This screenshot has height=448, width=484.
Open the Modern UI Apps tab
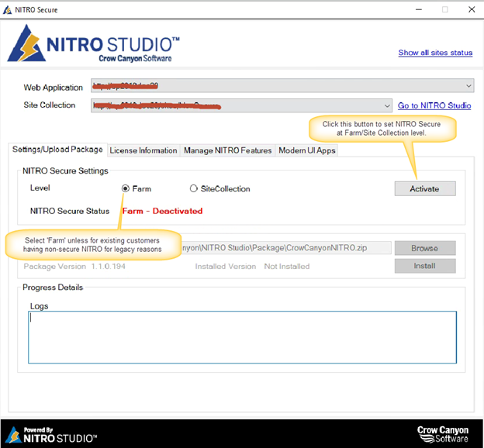307,150
